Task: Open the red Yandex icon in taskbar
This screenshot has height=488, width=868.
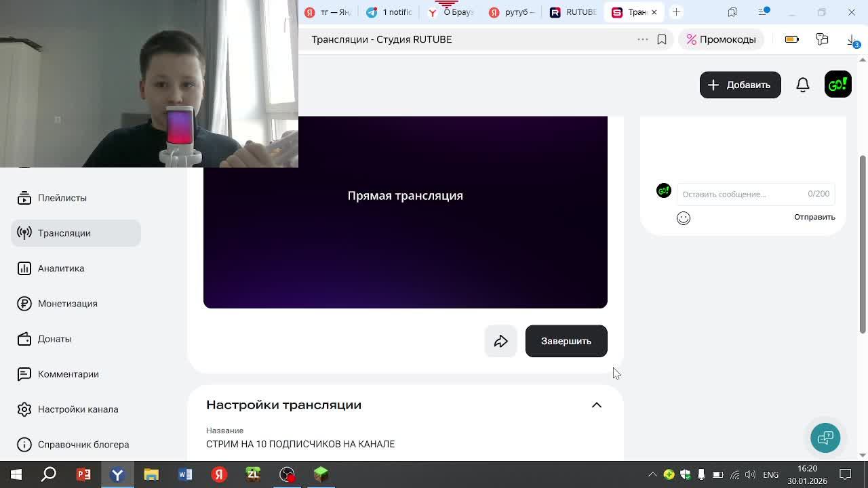Action: (x=219, y=474)
